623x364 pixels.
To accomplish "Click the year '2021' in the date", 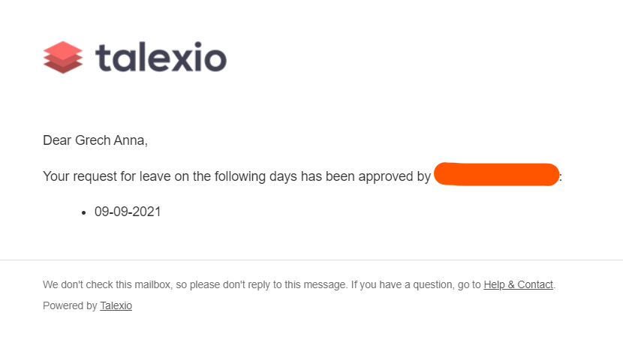I will 146,212.
